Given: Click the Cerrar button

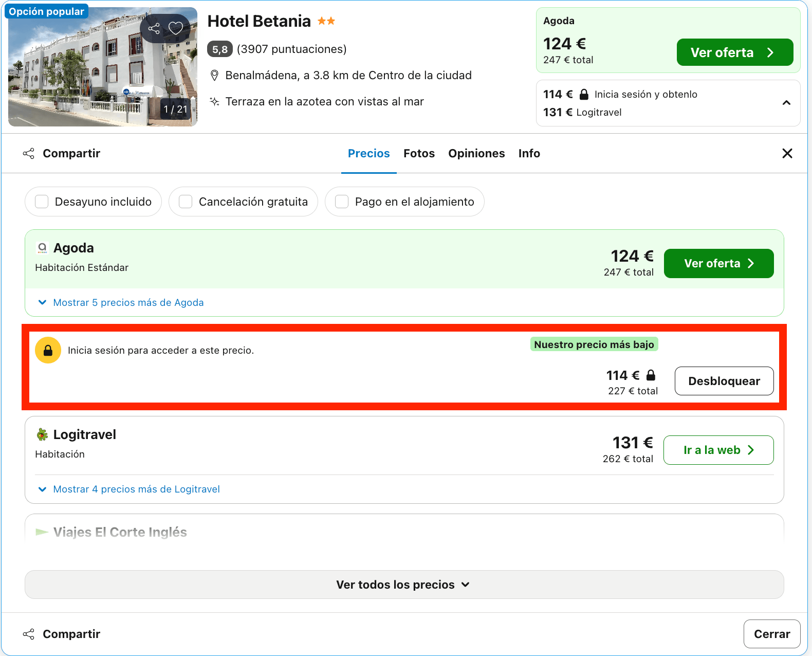Looking at the screenshot, I should [x=772, y=634].
